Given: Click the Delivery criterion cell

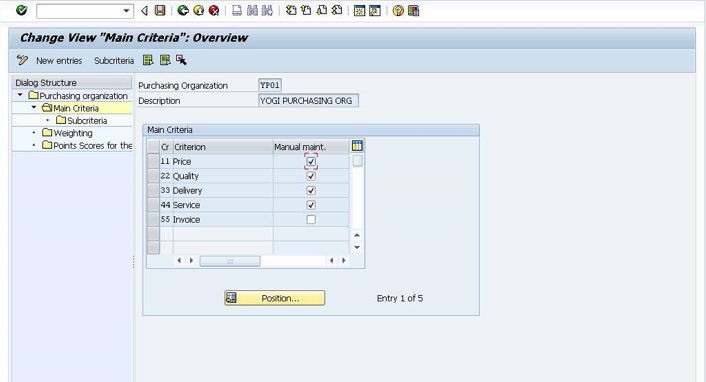Looking at the screenshot, I should (222, 190).
